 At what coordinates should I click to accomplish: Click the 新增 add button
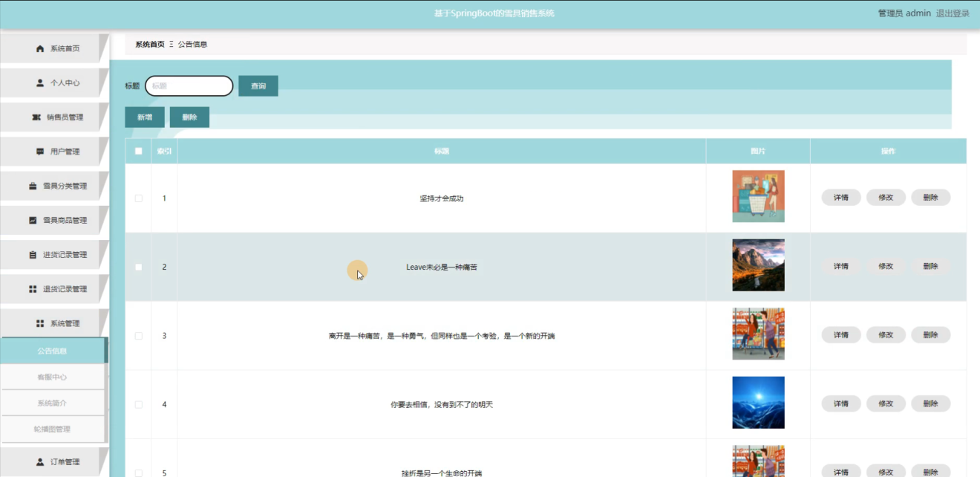pyautogui.click(x=145, y=117)
